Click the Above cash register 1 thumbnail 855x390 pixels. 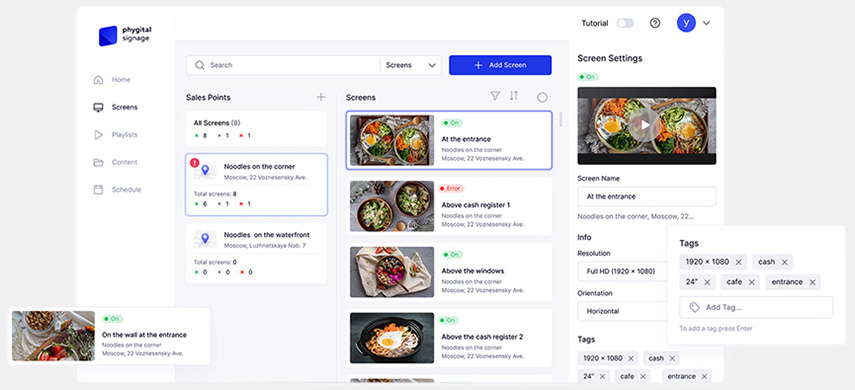point(392,206)
